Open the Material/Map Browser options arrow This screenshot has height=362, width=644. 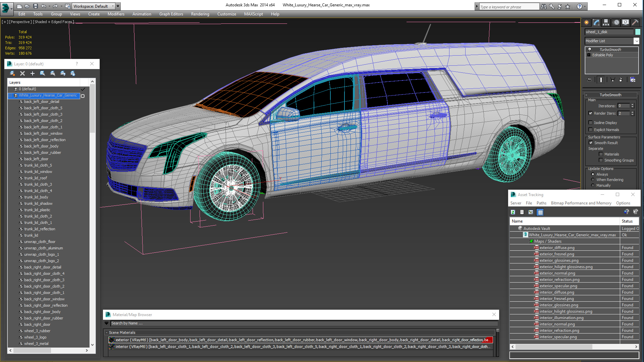click(x=107, y=323)
